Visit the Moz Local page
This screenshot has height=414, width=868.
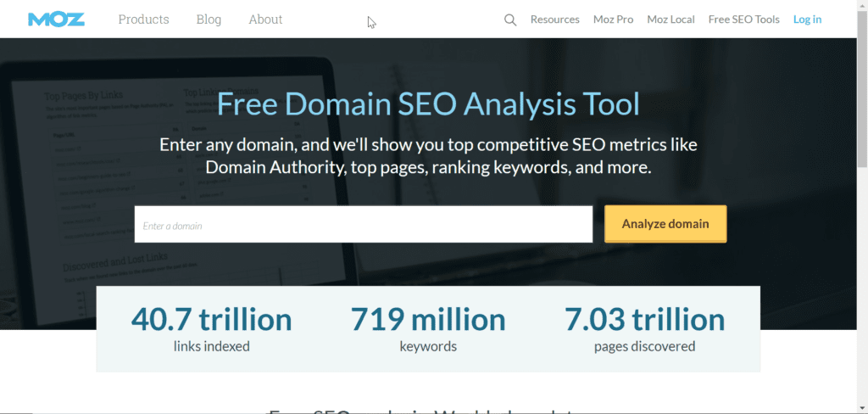(670, 19)
